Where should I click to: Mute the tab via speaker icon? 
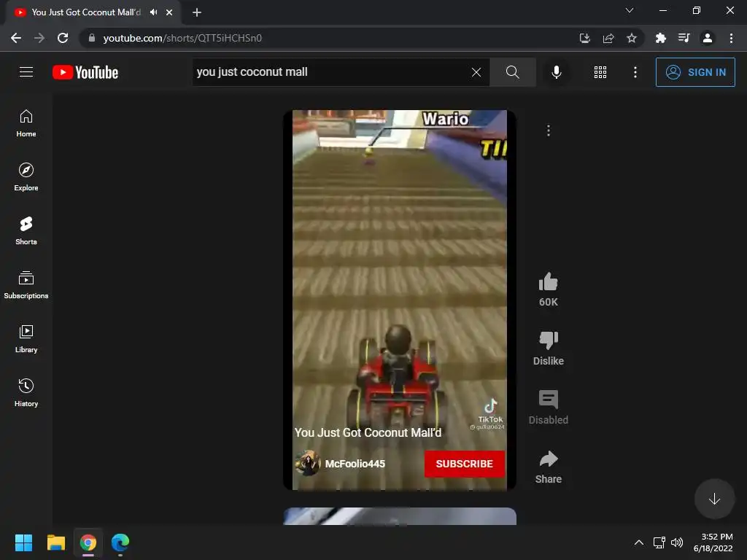(x=153, y=12)
